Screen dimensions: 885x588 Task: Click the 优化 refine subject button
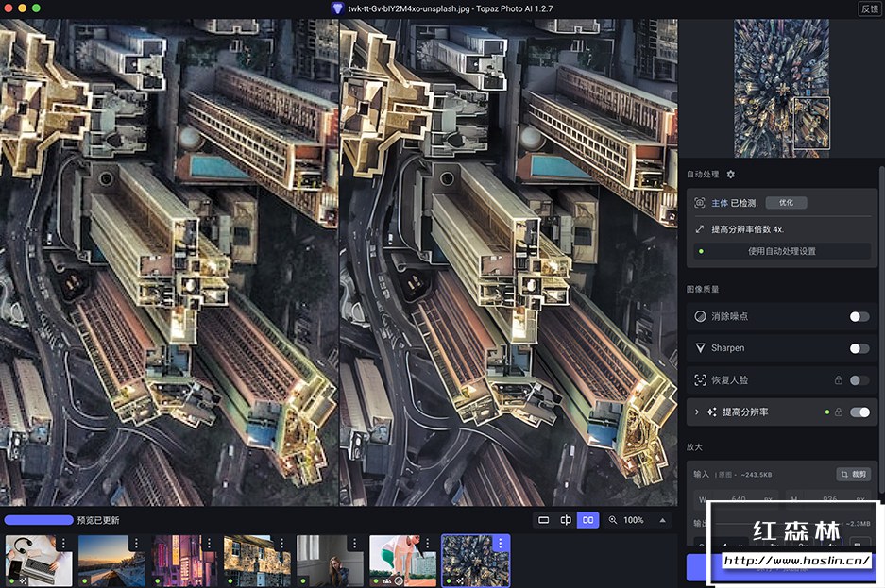[786, 203]
